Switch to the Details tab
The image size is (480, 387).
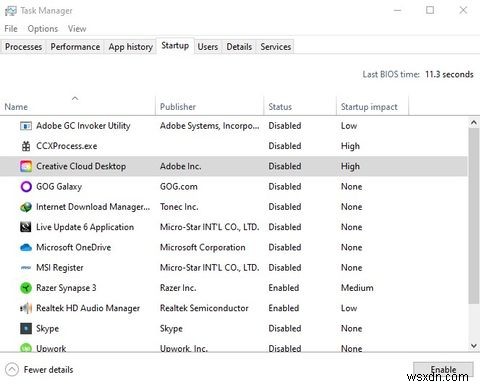point(239,47)
